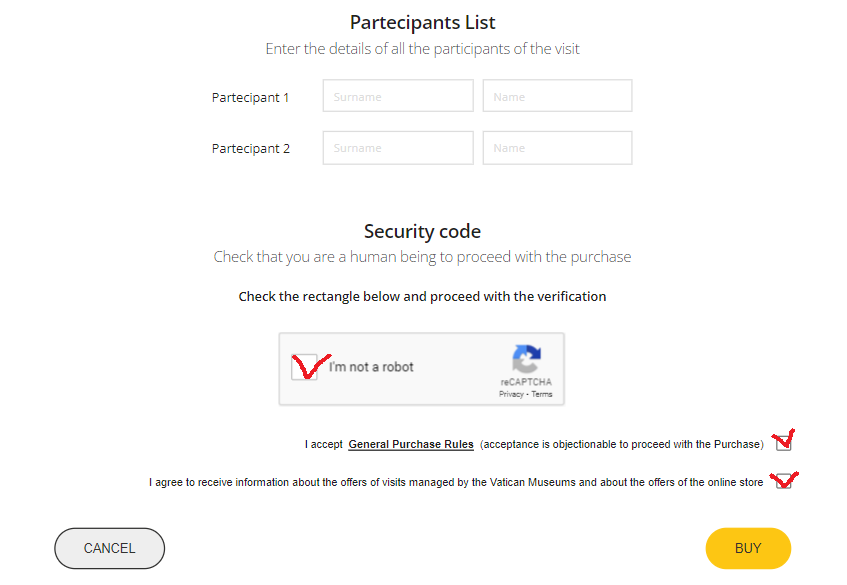Tick the I'm not a robot checkbox
The width and height of the screenshot is (847, 585).
pyautogui.click(x=304, y=367)
